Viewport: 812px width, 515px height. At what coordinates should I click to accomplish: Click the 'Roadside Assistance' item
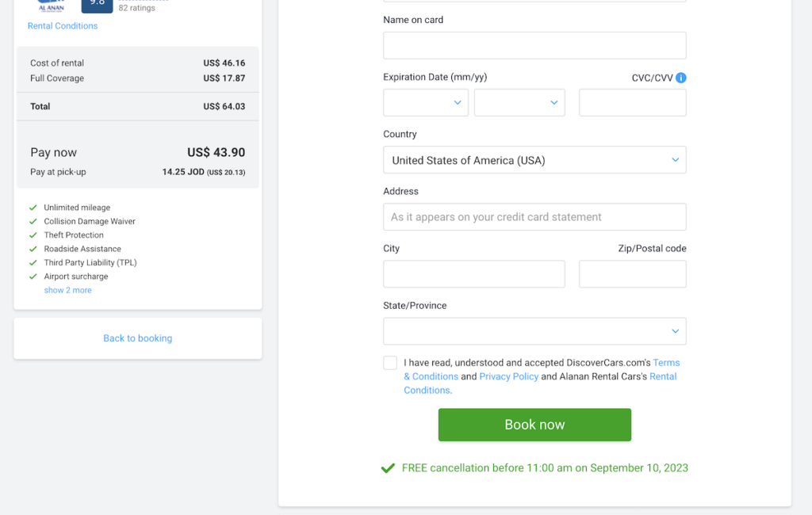coord(82,249)
